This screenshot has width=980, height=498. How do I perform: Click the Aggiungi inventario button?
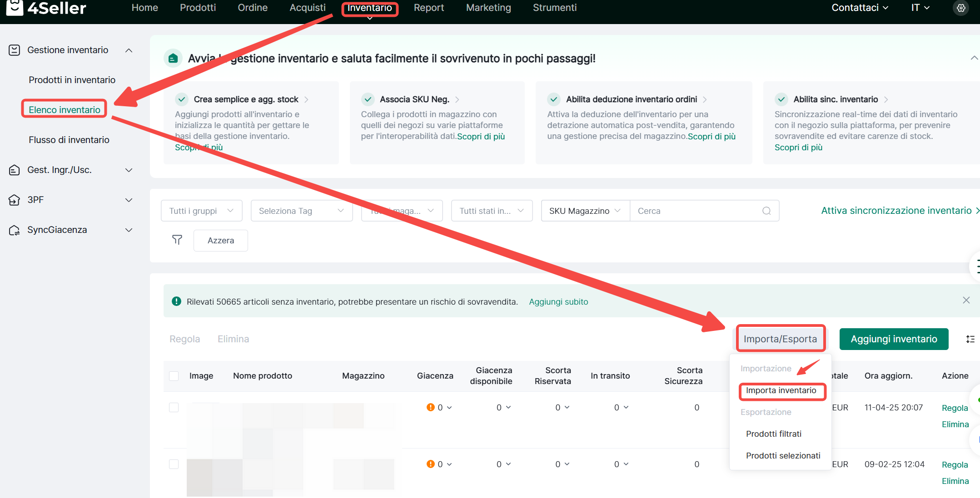coord(893,339)
